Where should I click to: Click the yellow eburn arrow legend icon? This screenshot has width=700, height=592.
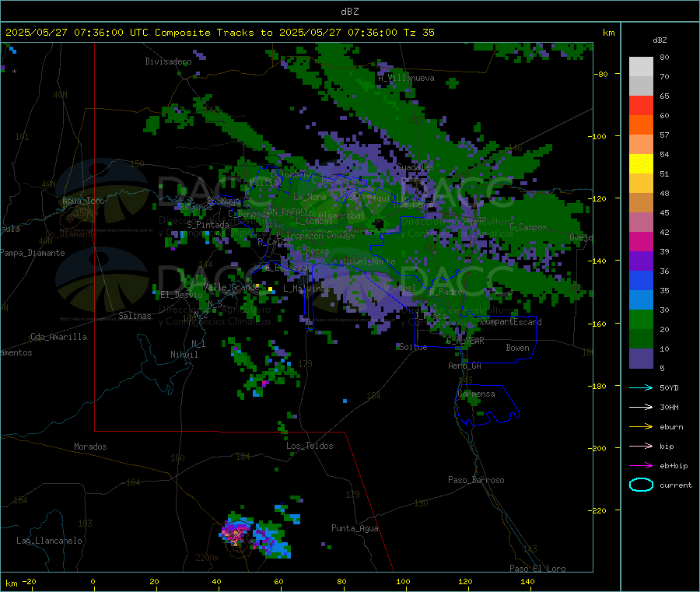641,427
